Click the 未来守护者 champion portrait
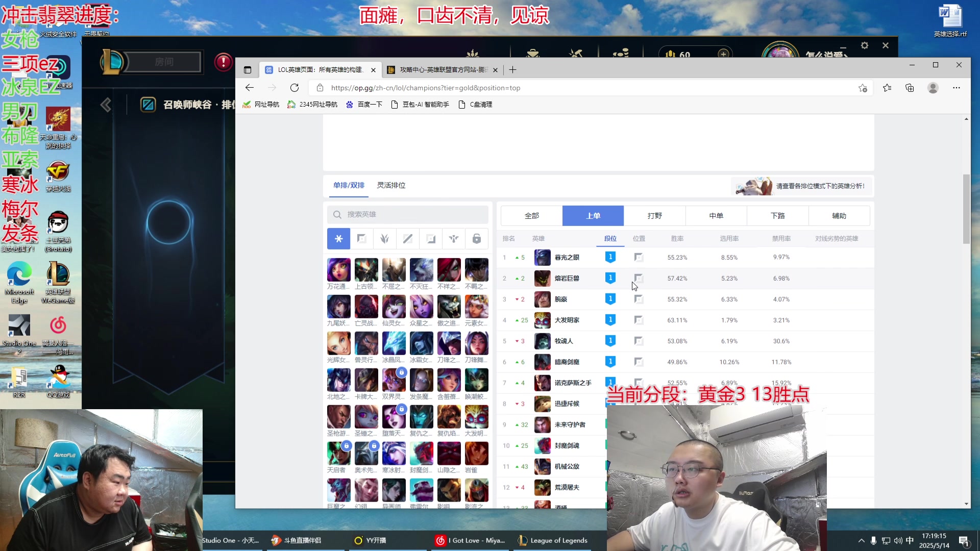Viewport: 980px width, 551px height. coord(542,425)
